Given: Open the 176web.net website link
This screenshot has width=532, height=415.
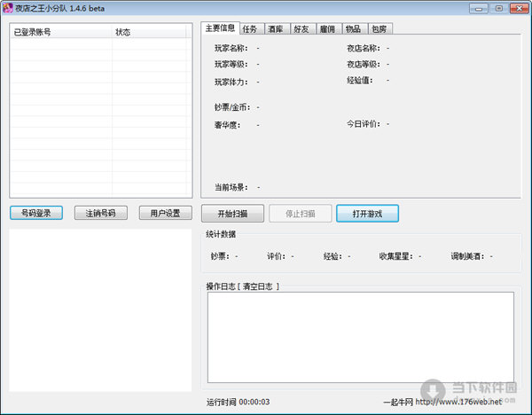Looking at the screenshot, I should 458,402.
